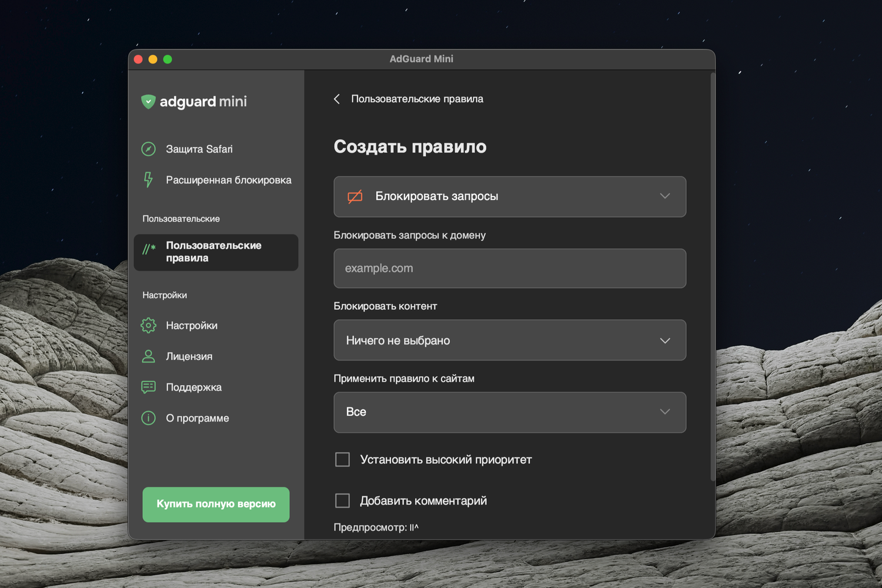Screen dimensions: 882x588
Task: Click the orange block requests icon
Action: tap(355, 196)
